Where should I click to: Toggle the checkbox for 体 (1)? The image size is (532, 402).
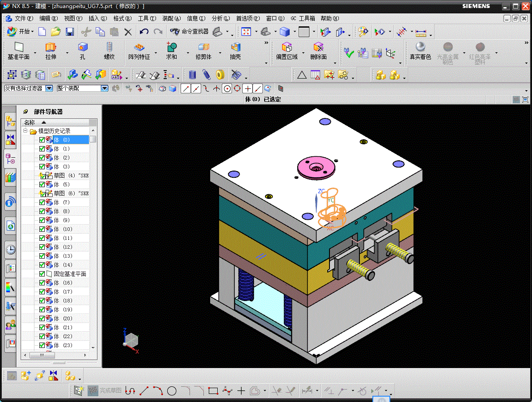click(42, 149)
